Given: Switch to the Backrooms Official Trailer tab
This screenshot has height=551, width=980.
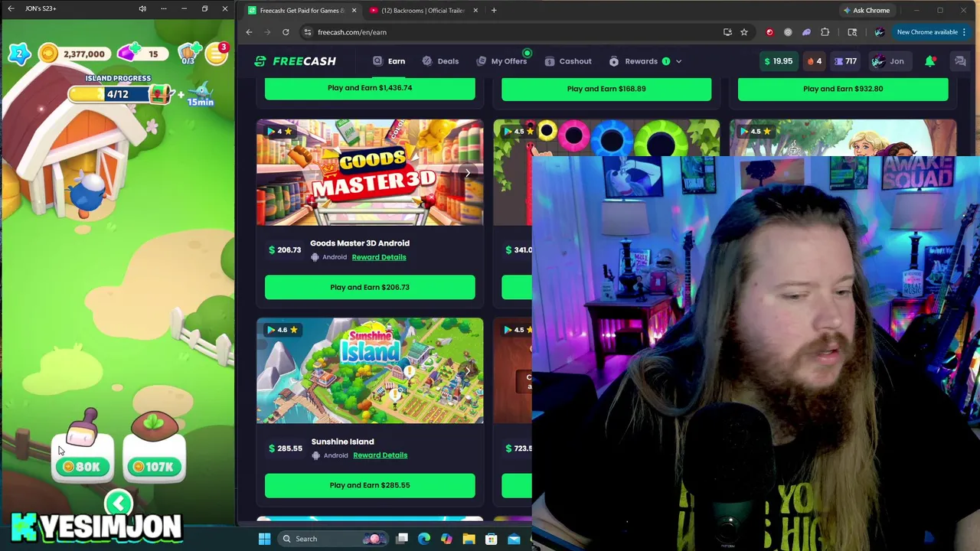Looking at the screenshot, I should tap(421, 11).
